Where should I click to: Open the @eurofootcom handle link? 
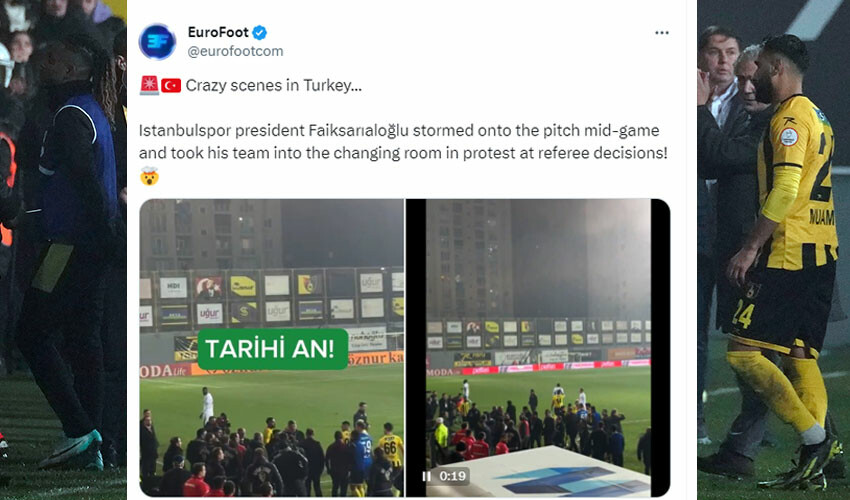coord(235,51)
